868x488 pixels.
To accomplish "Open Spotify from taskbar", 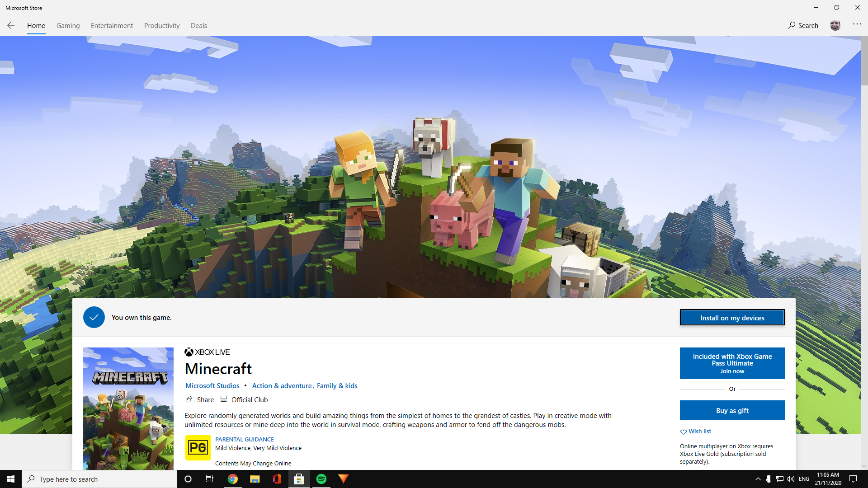I will pyautogui.click(x=321, y=479).
